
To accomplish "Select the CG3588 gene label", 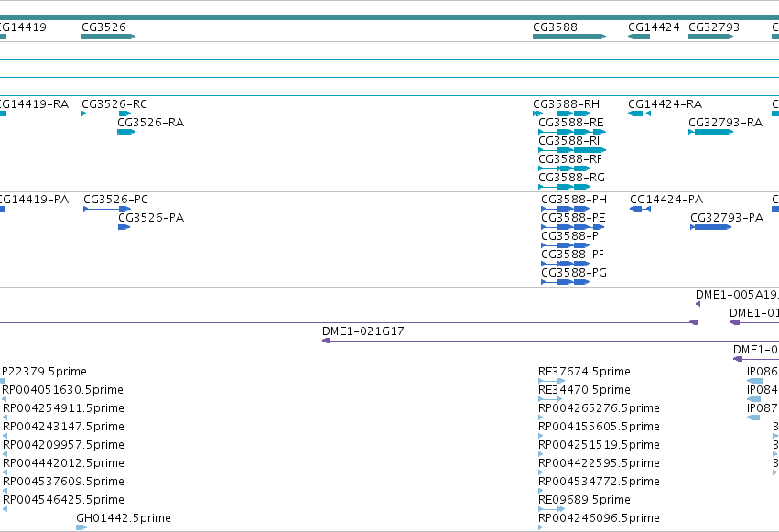I will [x=555, y=27].
